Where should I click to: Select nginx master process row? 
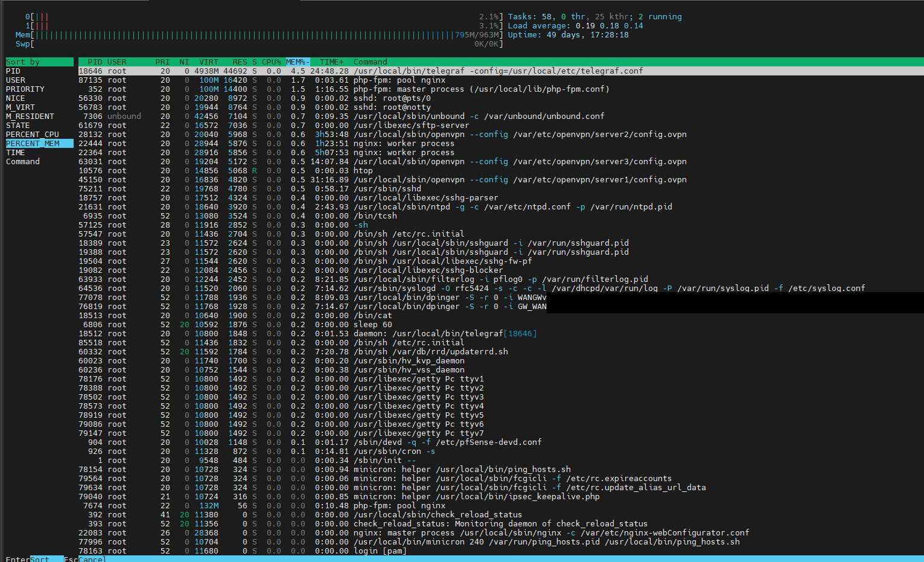tap(501, 533)
